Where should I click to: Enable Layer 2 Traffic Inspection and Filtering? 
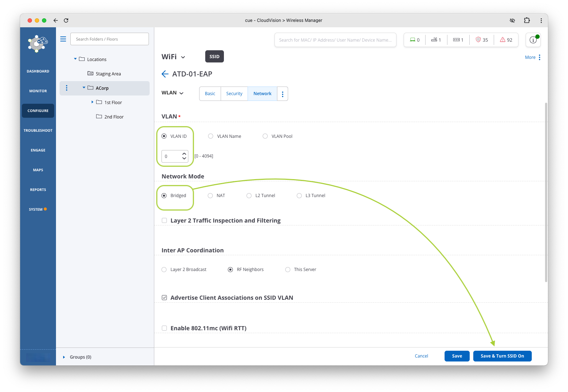pos(164,220)
